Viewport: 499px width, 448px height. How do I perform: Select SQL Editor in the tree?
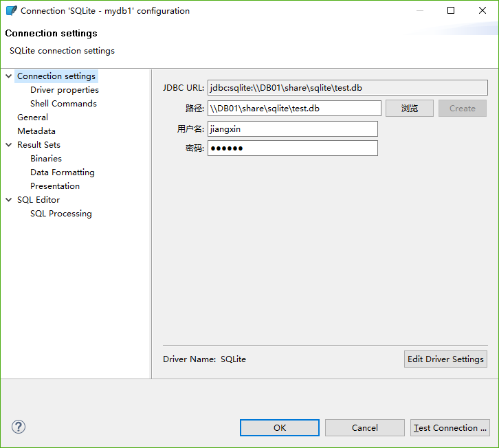click(x=38, y=200)
